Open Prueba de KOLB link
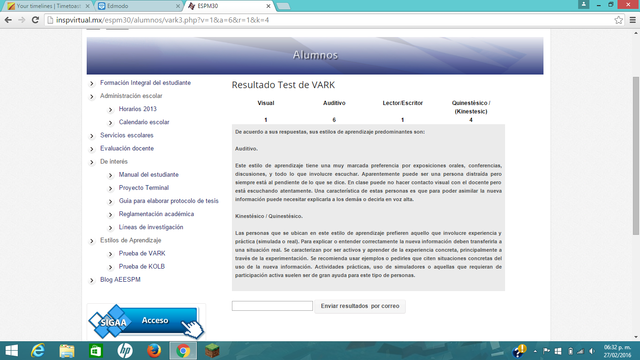 click(142, 266)
